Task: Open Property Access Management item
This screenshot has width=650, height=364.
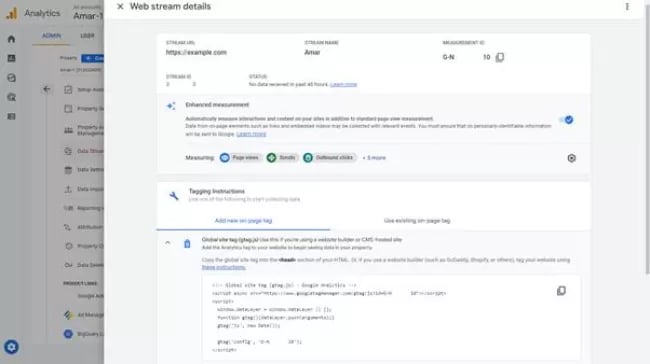Action: pyautogui.click(x=83, y=130)
